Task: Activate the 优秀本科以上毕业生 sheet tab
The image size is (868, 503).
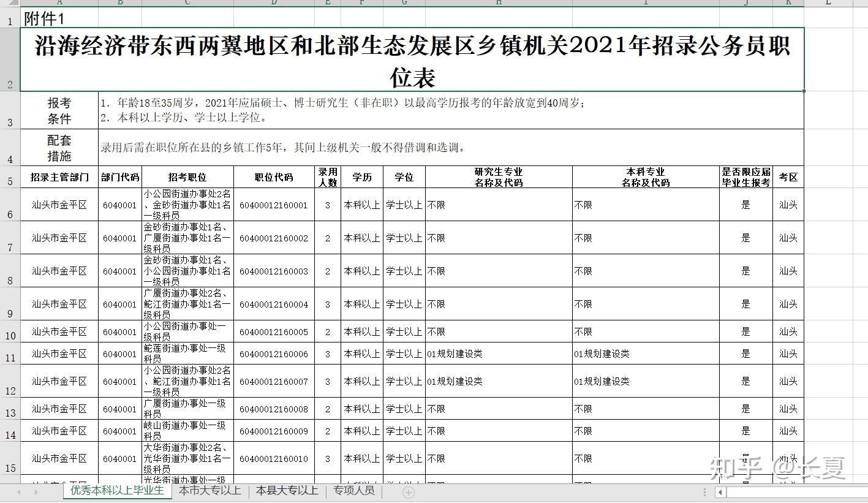Action: coord(117,491)
